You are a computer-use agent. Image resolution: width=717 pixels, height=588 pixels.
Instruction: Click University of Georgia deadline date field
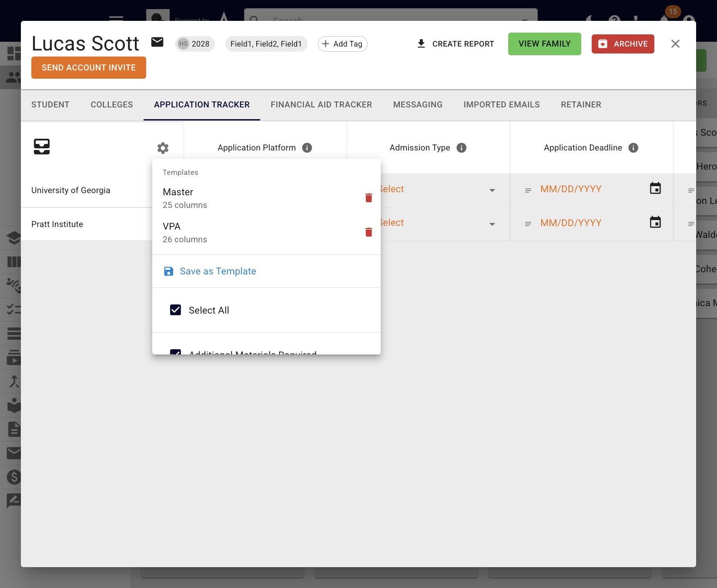click(x=571, y=189)
